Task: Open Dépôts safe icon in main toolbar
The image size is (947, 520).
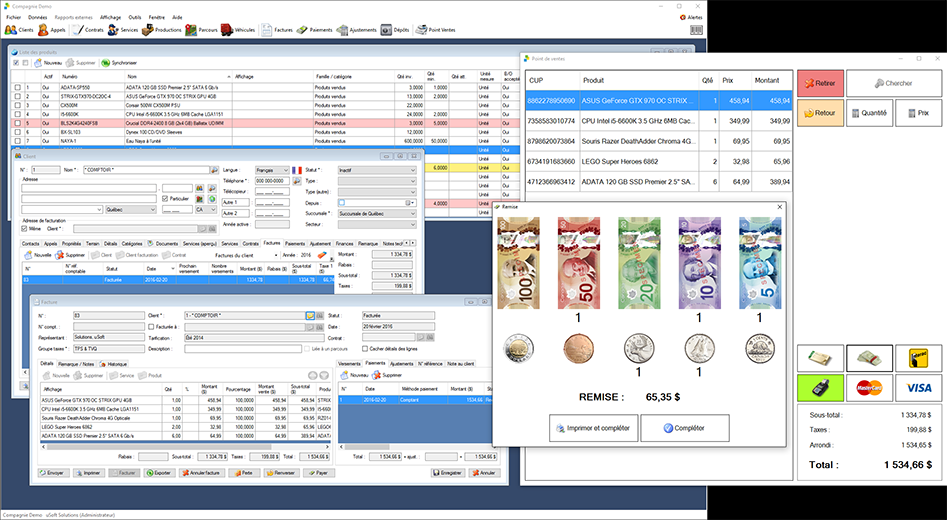Action: tap(395, 30)
